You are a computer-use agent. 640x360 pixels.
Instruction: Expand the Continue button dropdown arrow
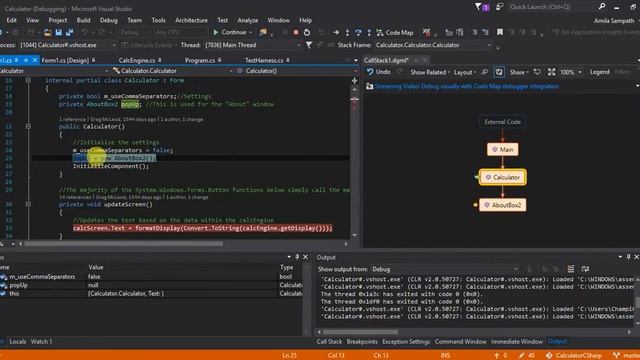tap(250, 33)
